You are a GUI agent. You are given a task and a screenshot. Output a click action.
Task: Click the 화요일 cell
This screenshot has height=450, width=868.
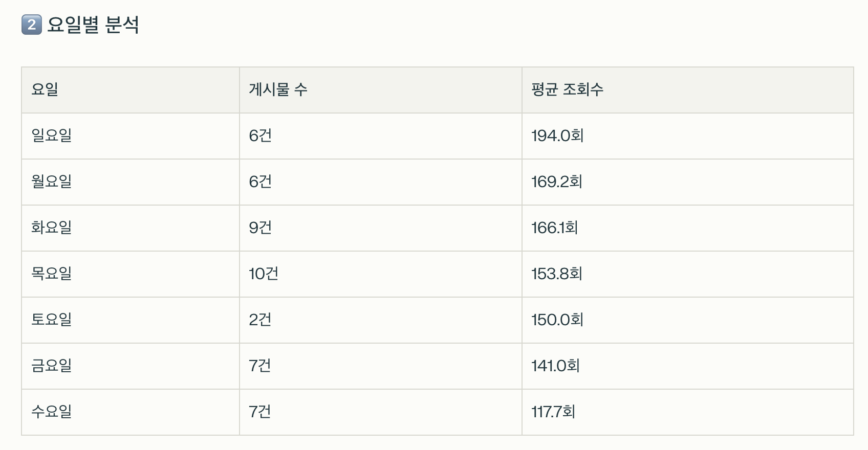[52, 228]
